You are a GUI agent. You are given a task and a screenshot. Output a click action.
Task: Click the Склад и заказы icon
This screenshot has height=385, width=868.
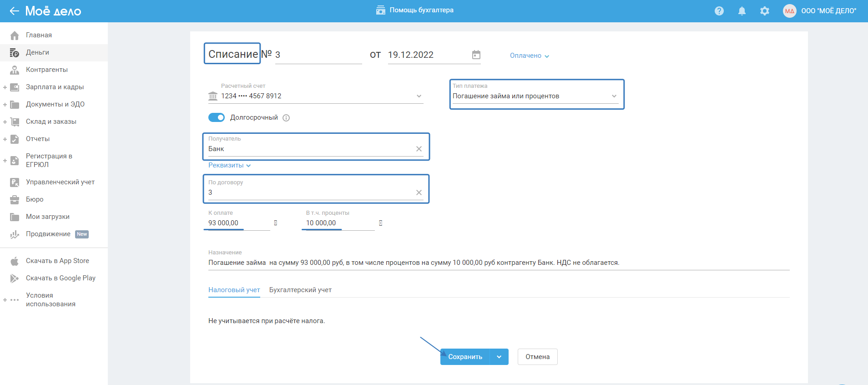click(x=15, y=122)
